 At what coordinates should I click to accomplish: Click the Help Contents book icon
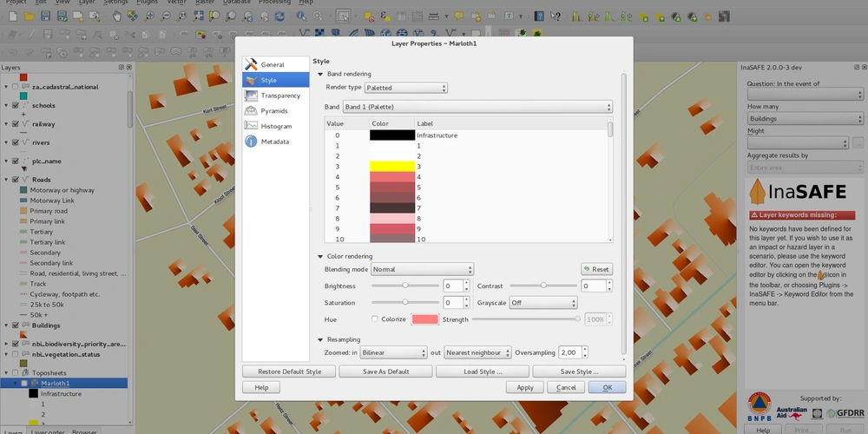click(539, 16)
